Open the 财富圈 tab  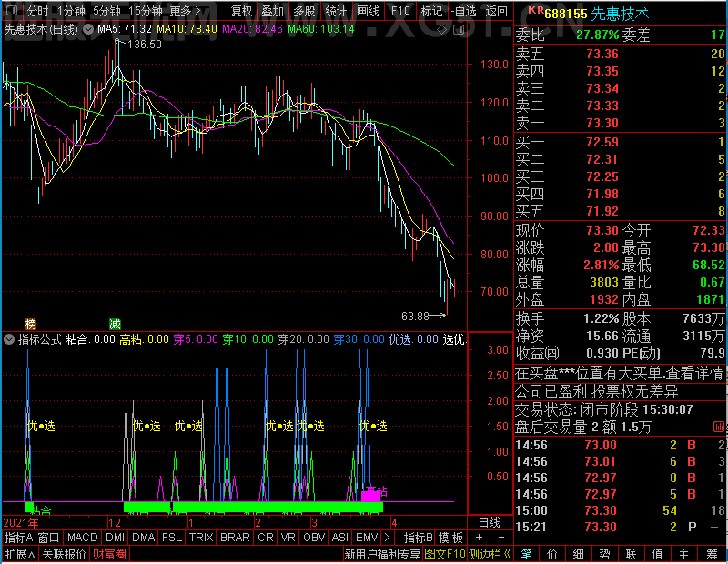[109, 554]
